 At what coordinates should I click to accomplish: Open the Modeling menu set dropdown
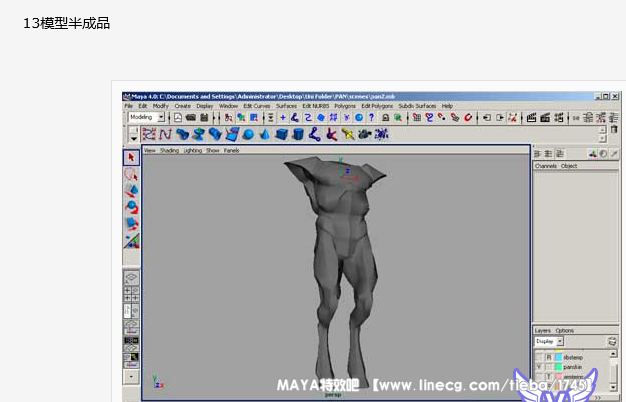pos(145,117)
